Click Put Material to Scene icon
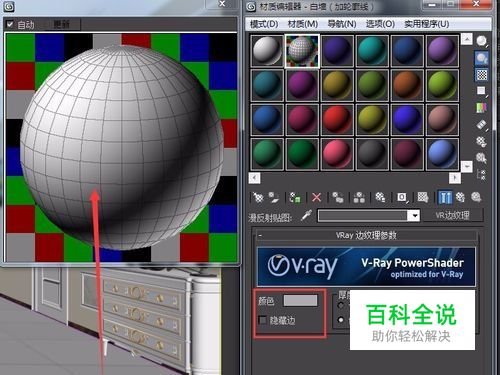Screen dimensions: 500x375 (274, 198)
